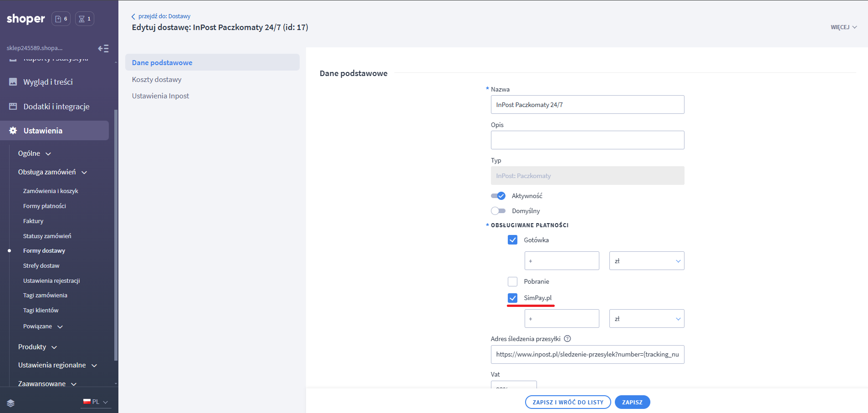Click the layers icon at sidebar bottom

tap(11, 403)
